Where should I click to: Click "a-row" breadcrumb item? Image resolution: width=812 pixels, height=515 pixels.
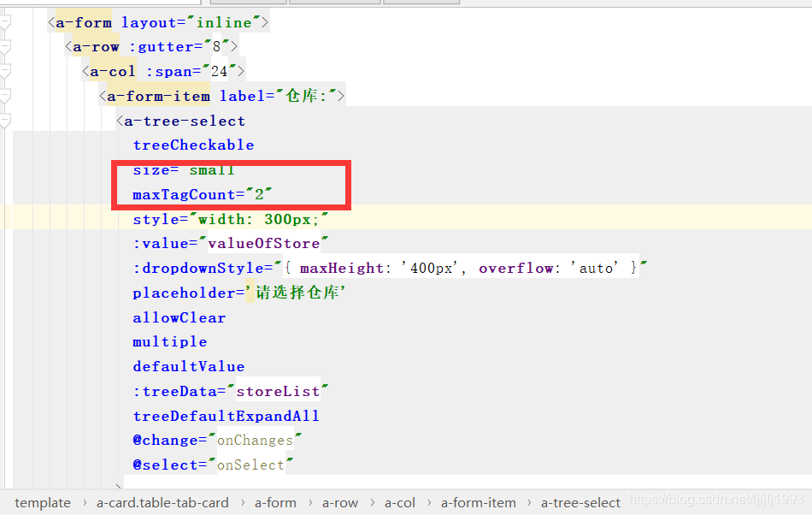(340, 502)
